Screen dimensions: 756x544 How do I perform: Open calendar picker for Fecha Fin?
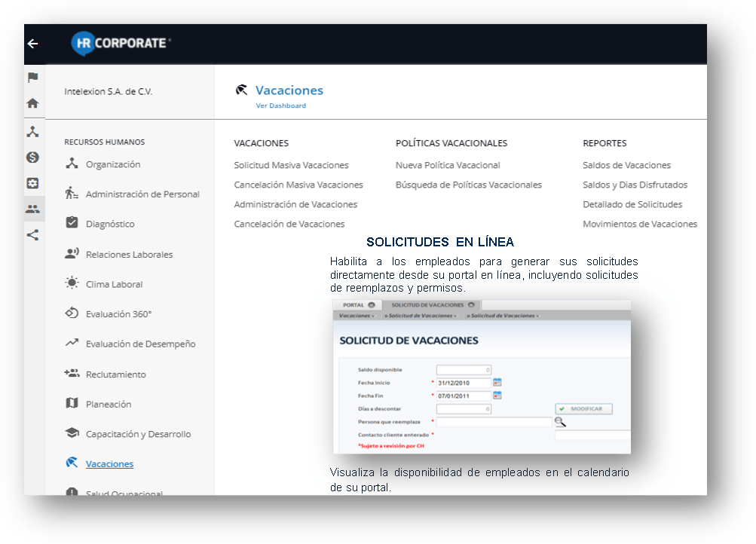point(497,396)
